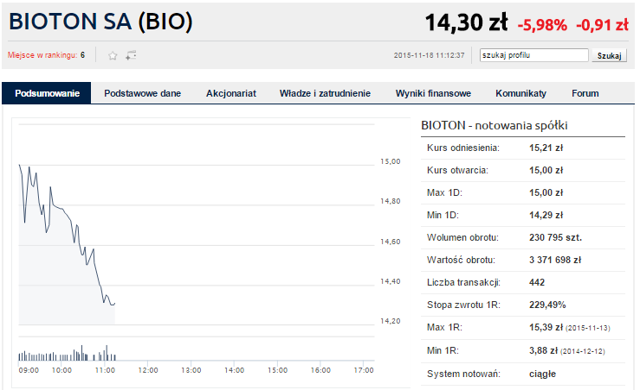This screenshot has width=640, height=390.
Task: Click the Max 1R date 2015-11-13
Action: (588, 328)
